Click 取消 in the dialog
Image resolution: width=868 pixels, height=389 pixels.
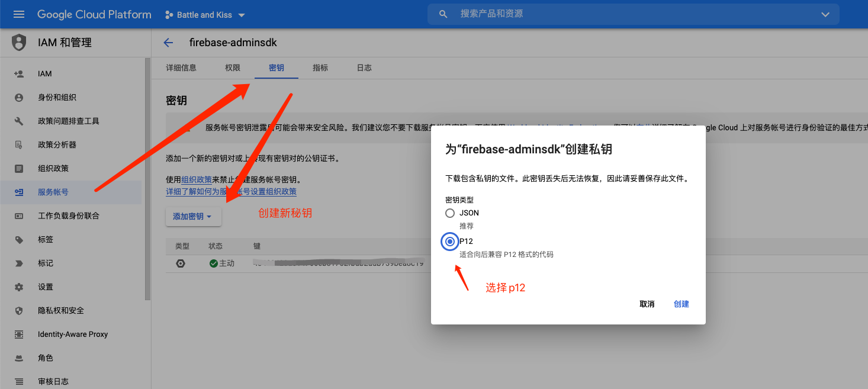(x=647, y=304)
